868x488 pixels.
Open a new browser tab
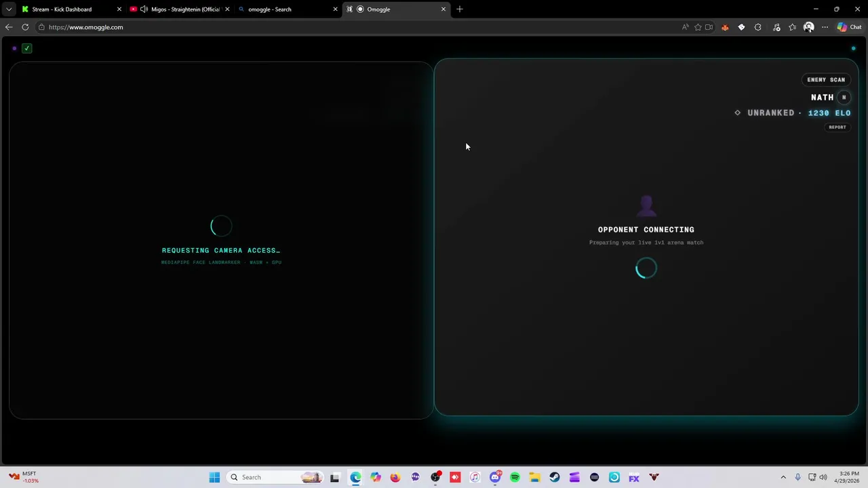(460, 9)
